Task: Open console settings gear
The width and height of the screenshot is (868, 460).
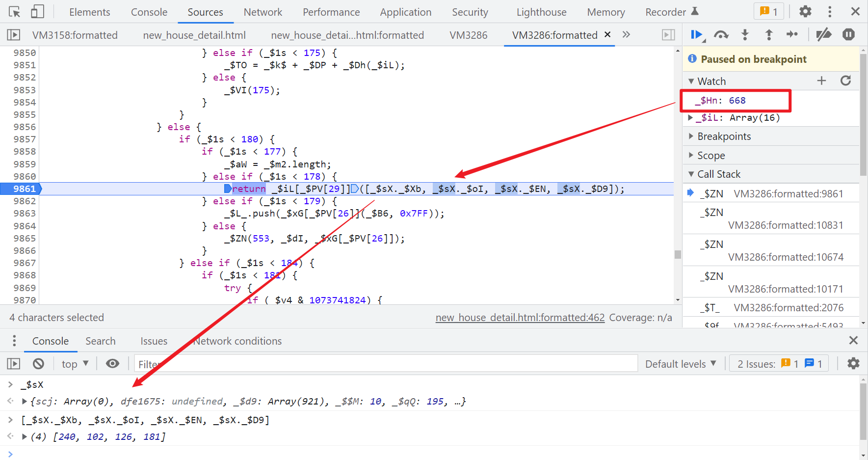Action: pos(853,363)
